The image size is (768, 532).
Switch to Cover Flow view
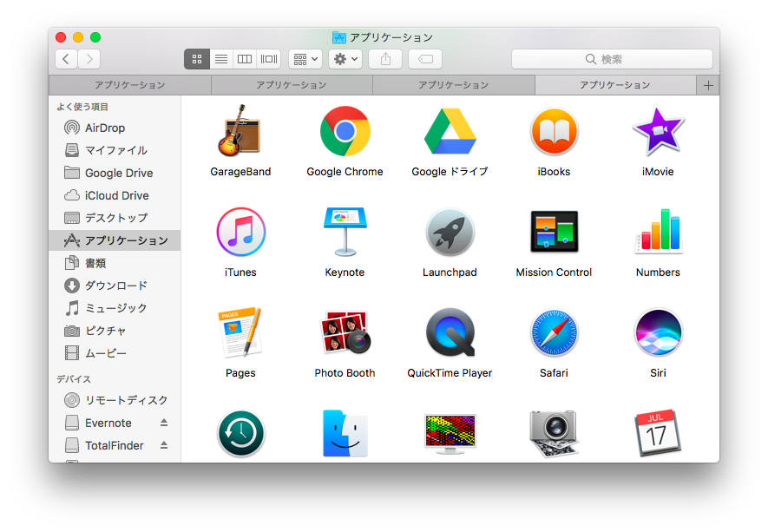coord(268,59)
